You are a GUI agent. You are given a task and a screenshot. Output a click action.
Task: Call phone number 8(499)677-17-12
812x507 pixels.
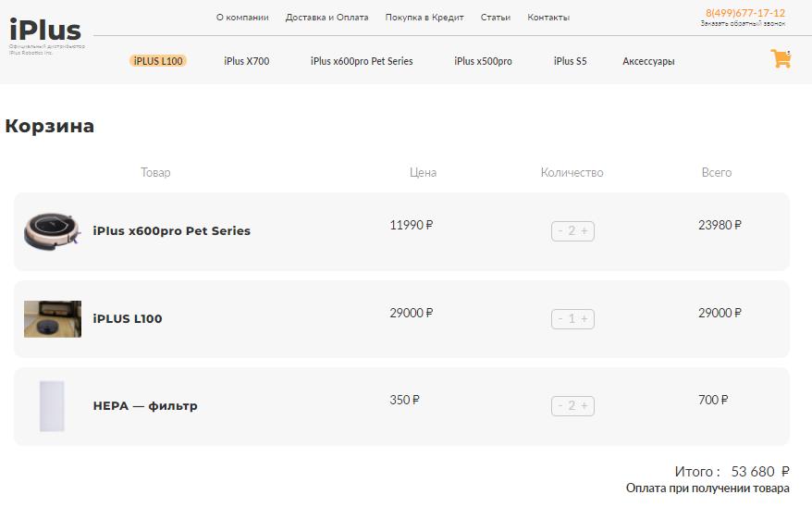(x=745, y=13)
